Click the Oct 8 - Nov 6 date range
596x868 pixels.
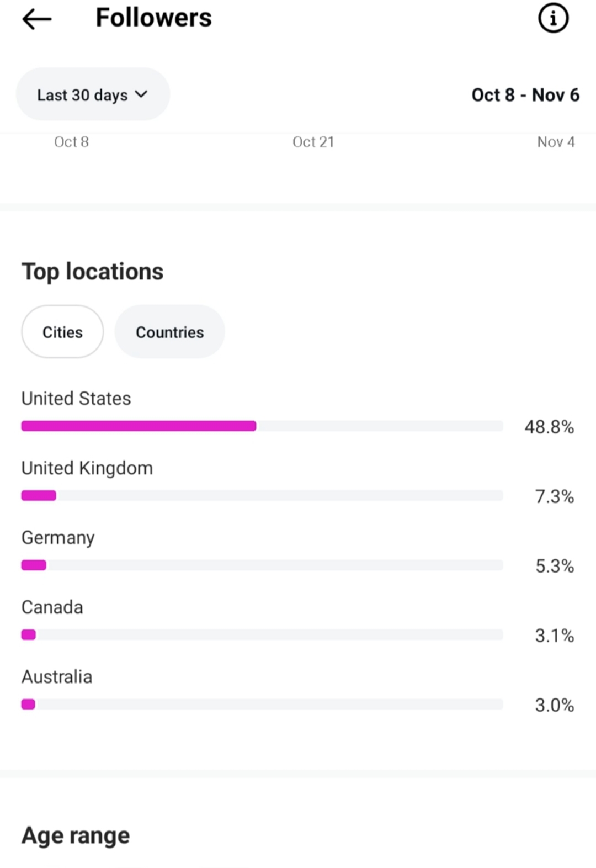coord(525,95)
